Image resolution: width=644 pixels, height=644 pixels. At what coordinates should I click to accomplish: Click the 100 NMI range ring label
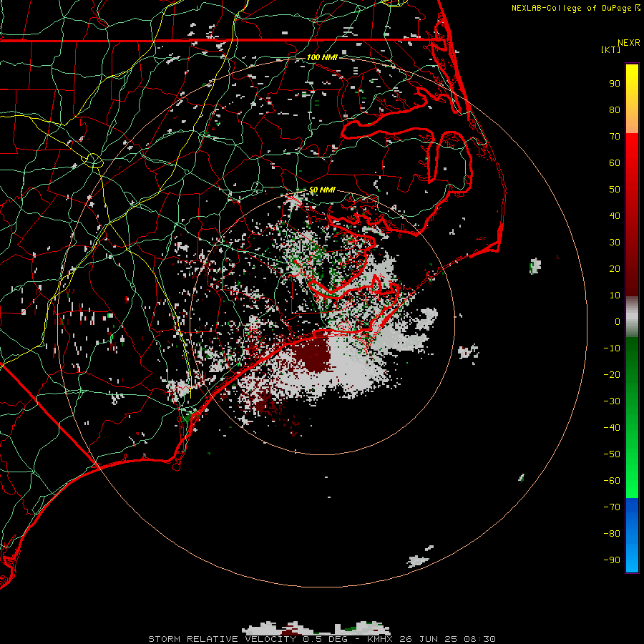[x=322, y=57]
